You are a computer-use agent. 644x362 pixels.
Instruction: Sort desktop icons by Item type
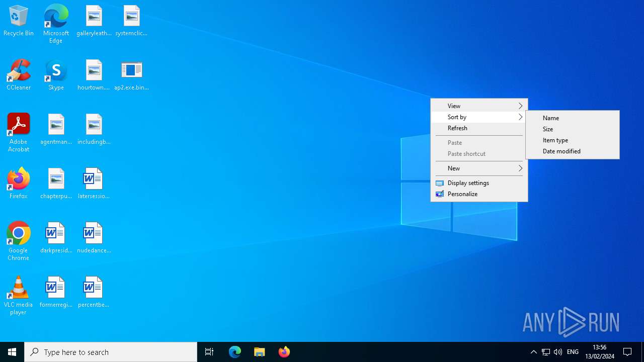(x=573, y=140)
